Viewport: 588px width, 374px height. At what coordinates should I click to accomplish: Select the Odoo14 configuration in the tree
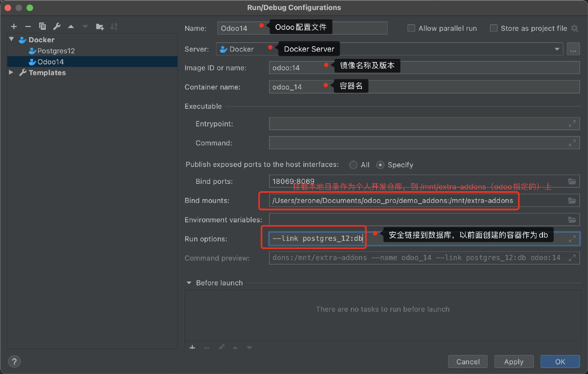pyautogui.click(x=51, y=62)
